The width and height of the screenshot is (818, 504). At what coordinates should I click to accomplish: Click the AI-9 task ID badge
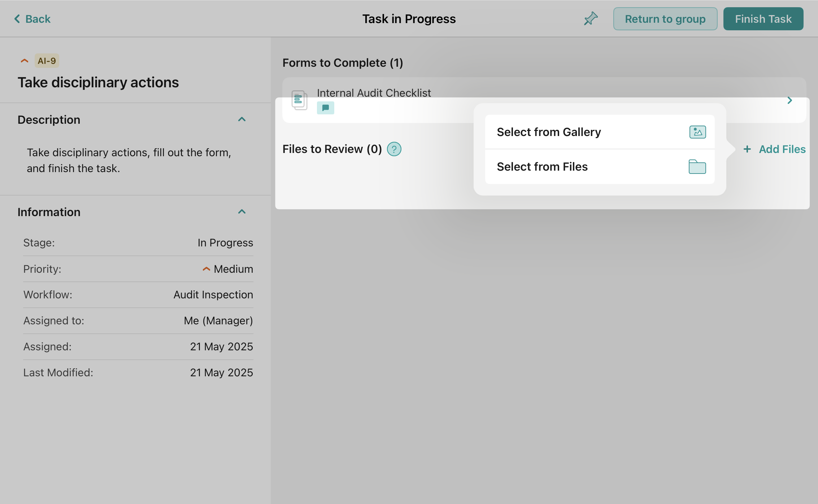tap(47, 61)
